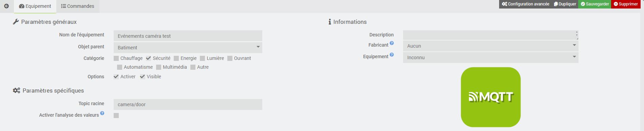Click help icon for Activer l'analyse des valeurs
The height and width of the screenshot is (131, 644).
pyautogui.click(x=102, y=113)
